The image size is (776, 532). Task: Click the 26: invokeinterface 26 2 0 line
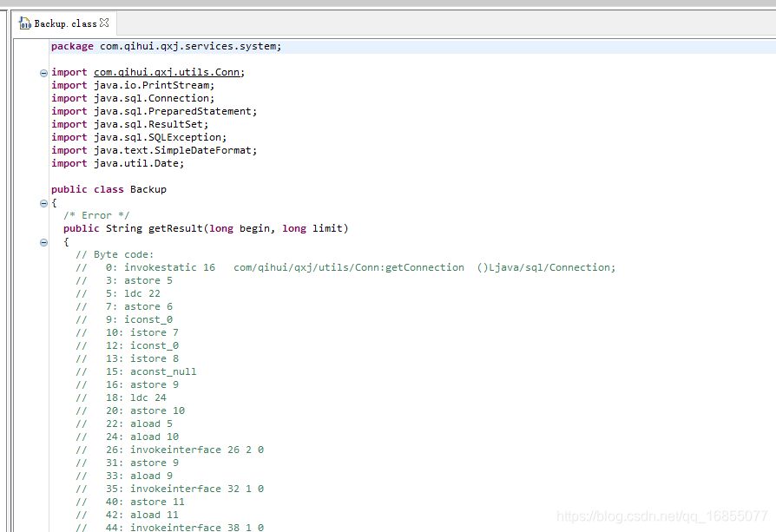tap(170, 450)
